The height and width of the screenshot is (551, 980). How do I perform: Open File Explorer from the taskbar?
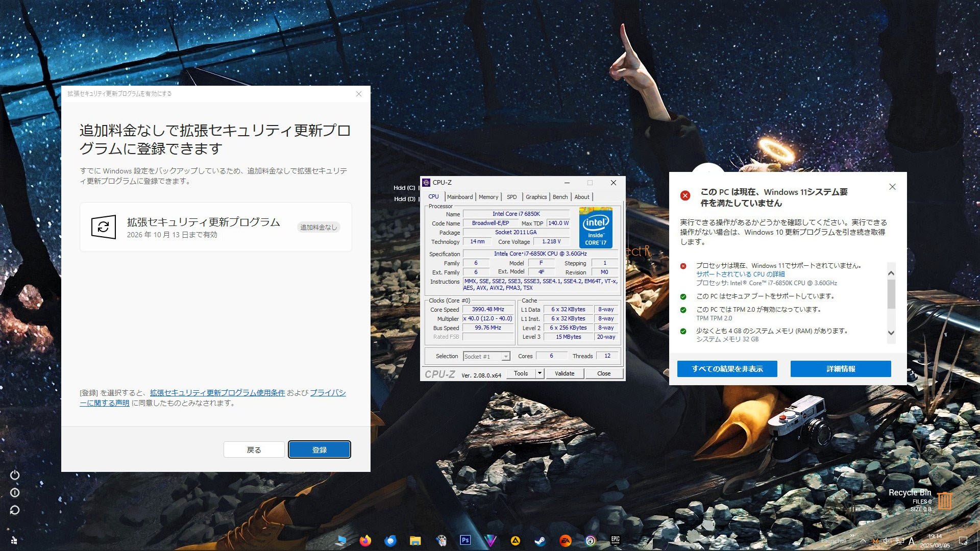click(415, 540)
